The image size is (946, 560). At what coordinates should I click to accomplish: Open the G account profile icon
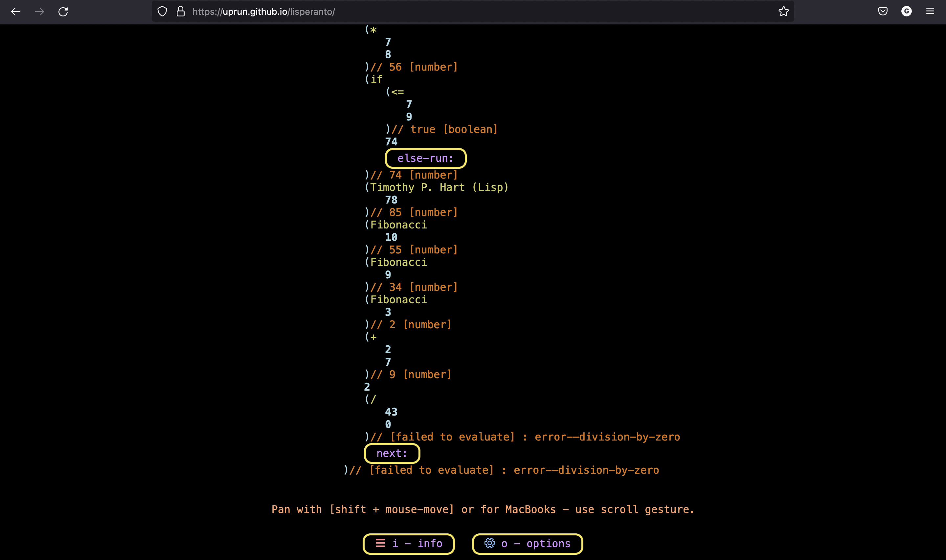coord(906,12)
